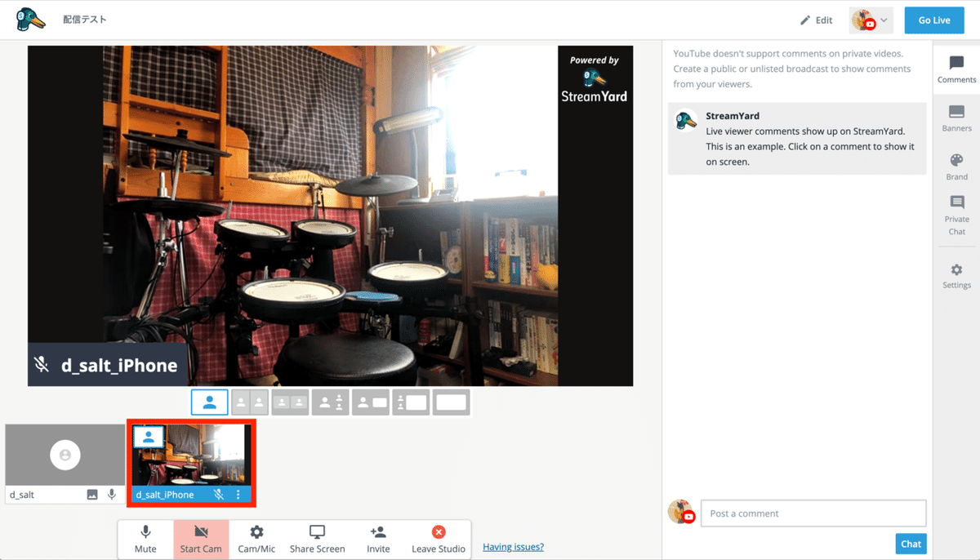
Task: Select the solo single-person layout
Action: [x=210, y=402]
